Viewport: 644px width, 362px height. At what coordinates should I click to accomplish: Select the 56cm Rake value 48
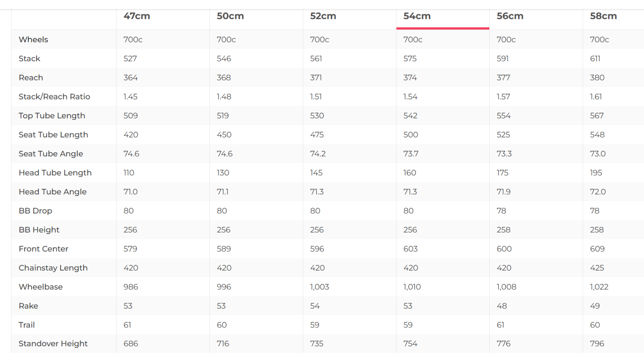tap(501, 306)
